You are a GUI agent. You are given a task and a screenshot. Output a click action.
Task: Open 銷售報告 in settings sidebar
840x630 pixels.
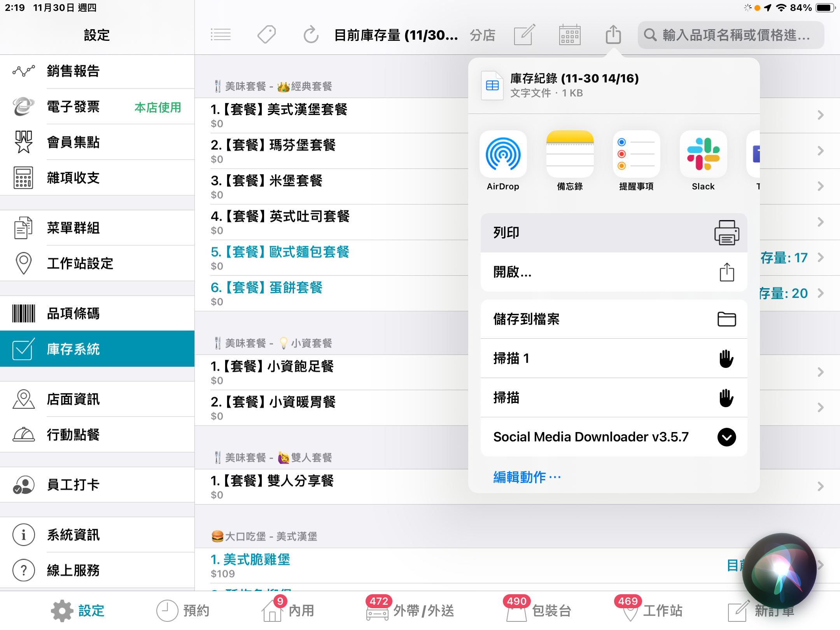pos(97,71)
